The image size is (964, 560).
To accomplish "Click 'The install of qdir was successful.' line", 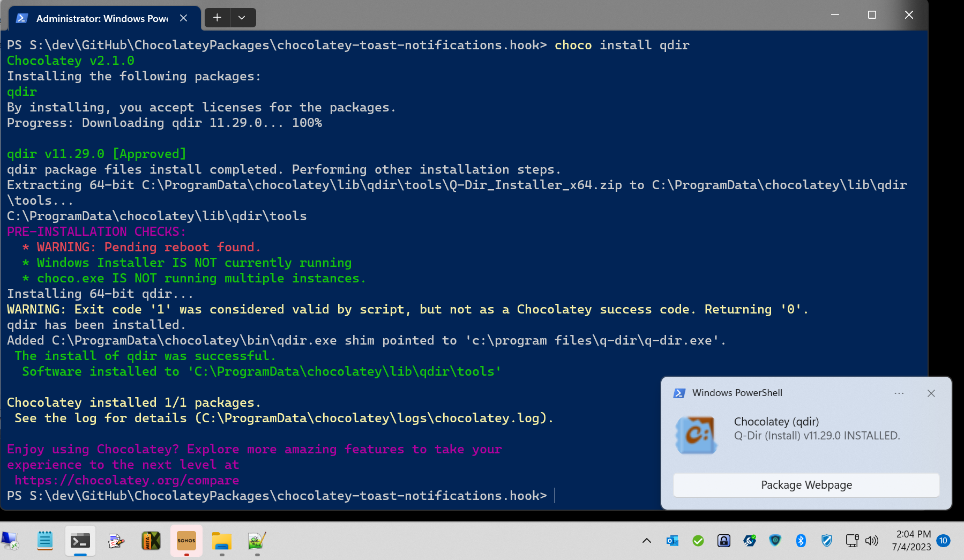I will [x=145, y=356].
